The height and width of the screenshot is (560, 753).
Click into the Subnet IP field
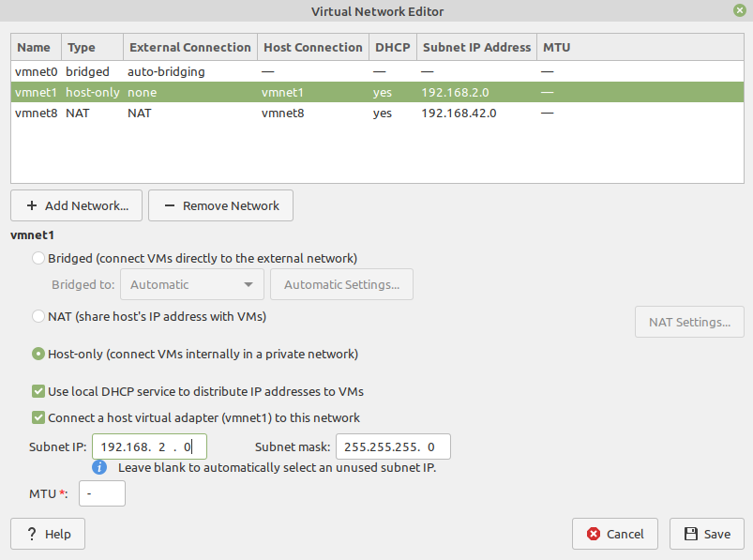coord(148,446)
